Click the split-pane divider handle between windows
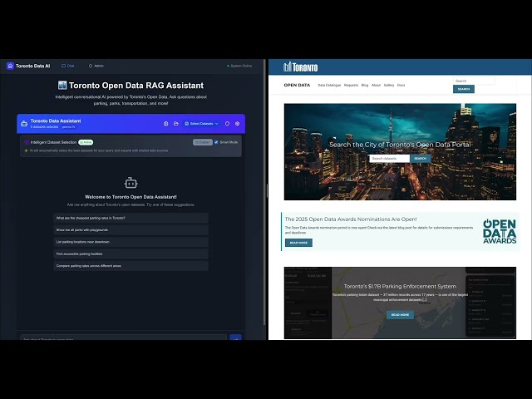 point(267,190)
